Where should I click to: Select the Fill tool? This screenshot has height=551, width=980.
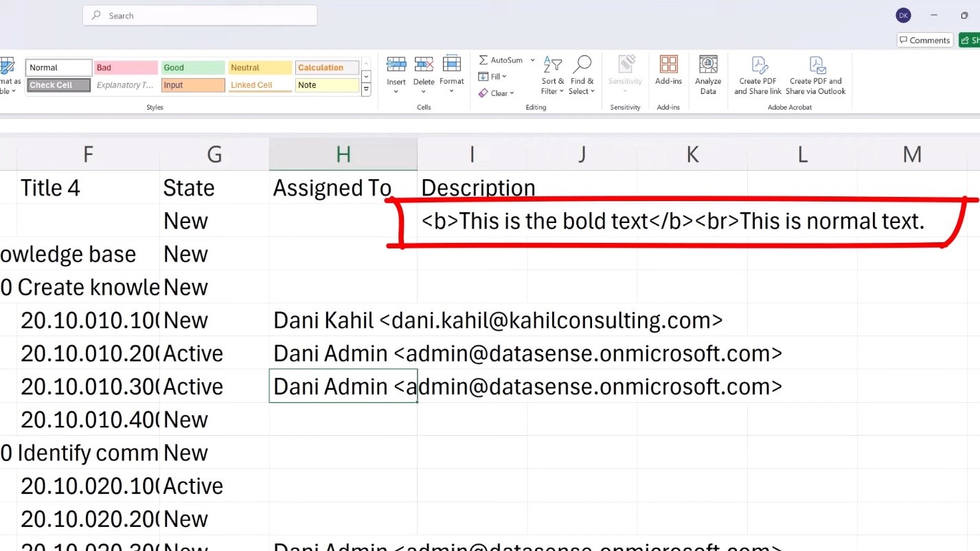[492, 76]
